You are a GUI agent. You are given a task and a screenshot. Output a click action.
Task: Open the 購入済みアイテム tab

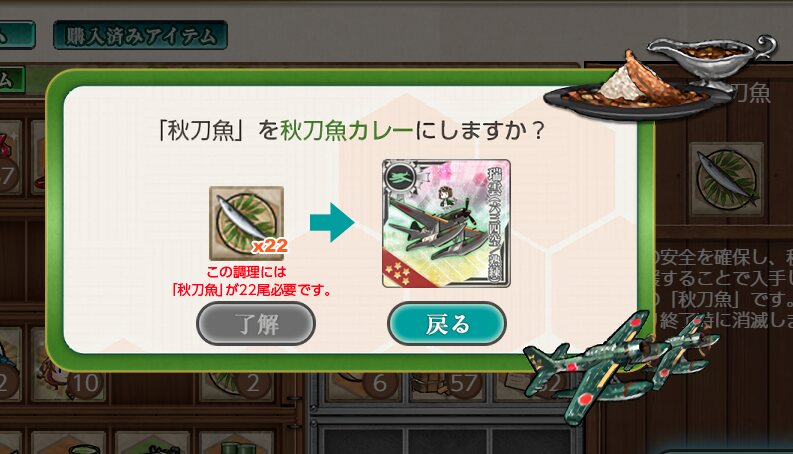pyautogui.click(x=140, y=35)
